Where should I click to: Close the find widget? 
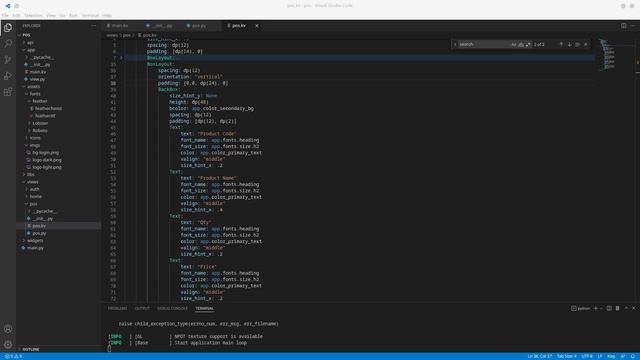tap(586, 44)
